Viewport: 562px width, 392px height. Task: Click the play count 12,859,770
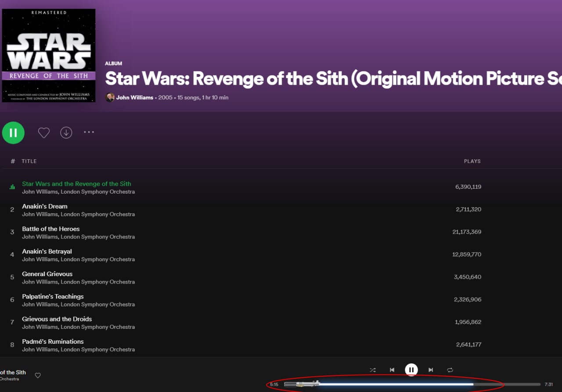pyautogui.click(x=467, y=254)
